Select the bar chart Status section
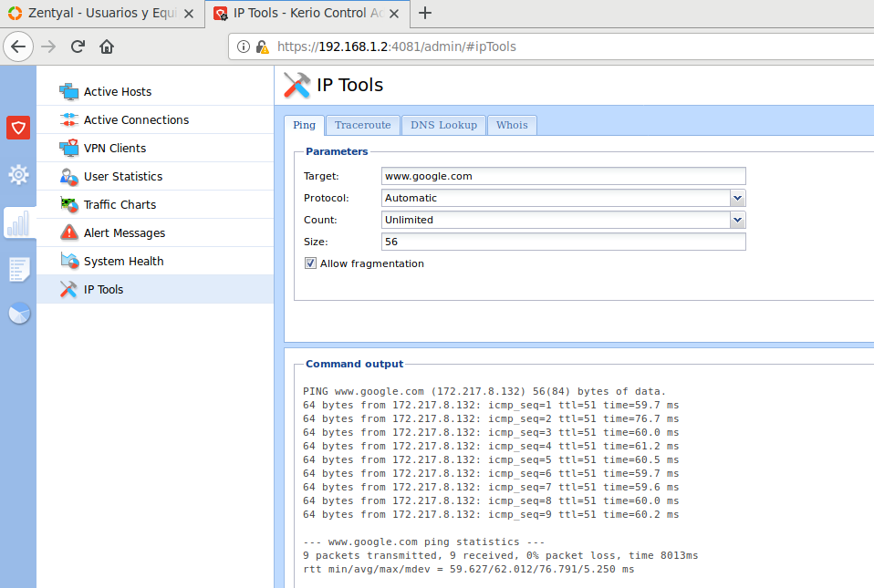The width and height of the screenshot is (874, 588). coord(18,222)
